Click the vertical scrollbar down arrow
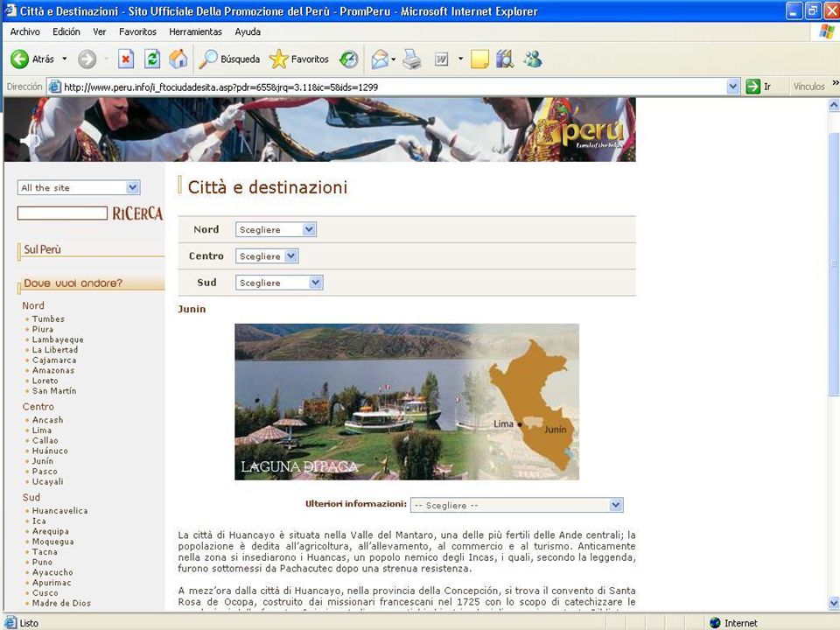Image resolution: width=840 pixels, height=630 pixels. coord(834,603)
